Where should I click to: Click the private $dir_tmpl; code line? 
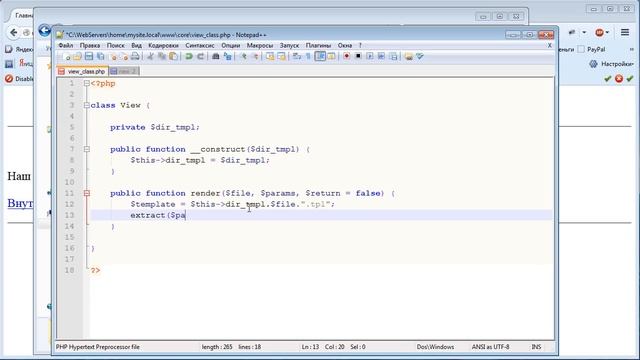155,127
